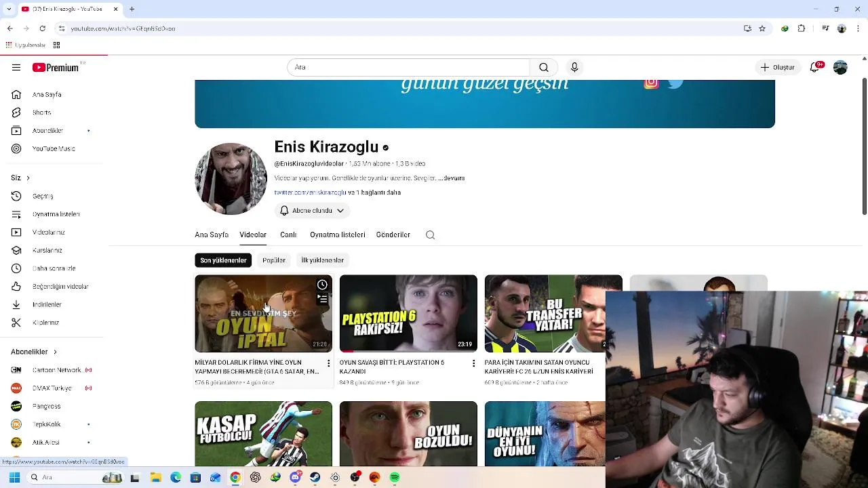Click the install app icon in address bar
The width and height of the screenshot is (868, 488).
click(x=747, y=28)
